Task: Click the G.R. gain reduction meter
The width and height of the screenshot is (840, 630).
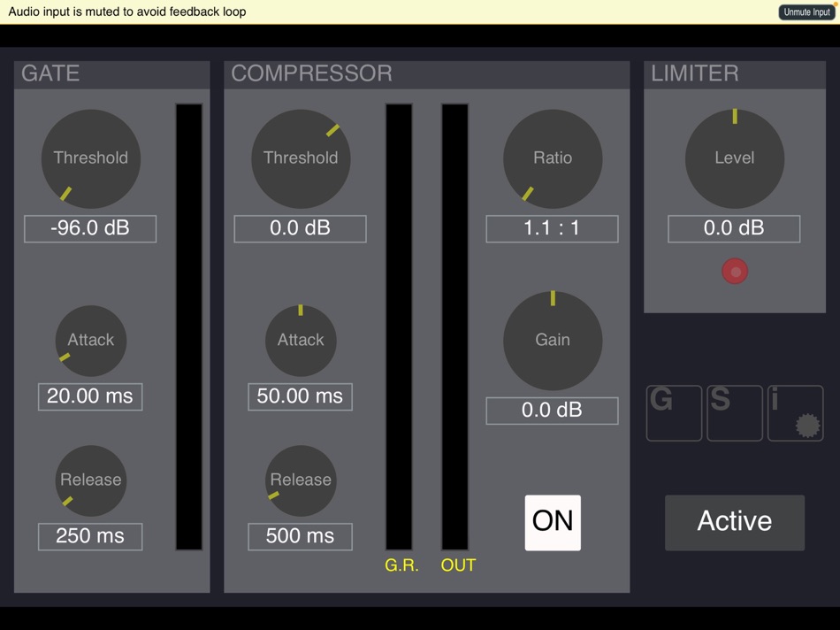Action: coord(400,327)
